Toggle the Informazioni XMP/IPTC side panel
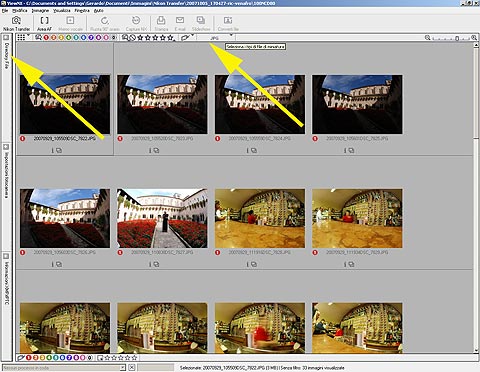This screenshot has height=372, width=480. click(x=6, y=279)
